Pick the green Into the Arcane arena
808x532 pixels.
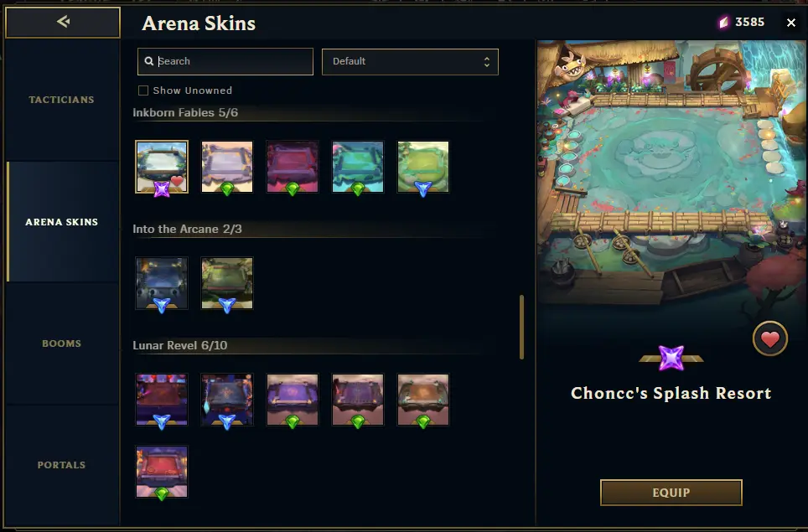click(227, 283)
